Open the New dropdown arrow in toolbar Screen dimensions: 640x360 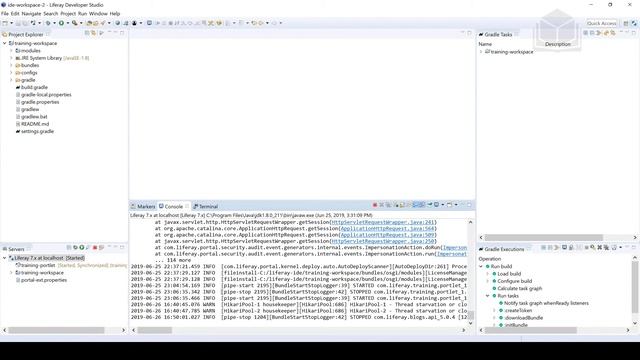tap(11, 23)
